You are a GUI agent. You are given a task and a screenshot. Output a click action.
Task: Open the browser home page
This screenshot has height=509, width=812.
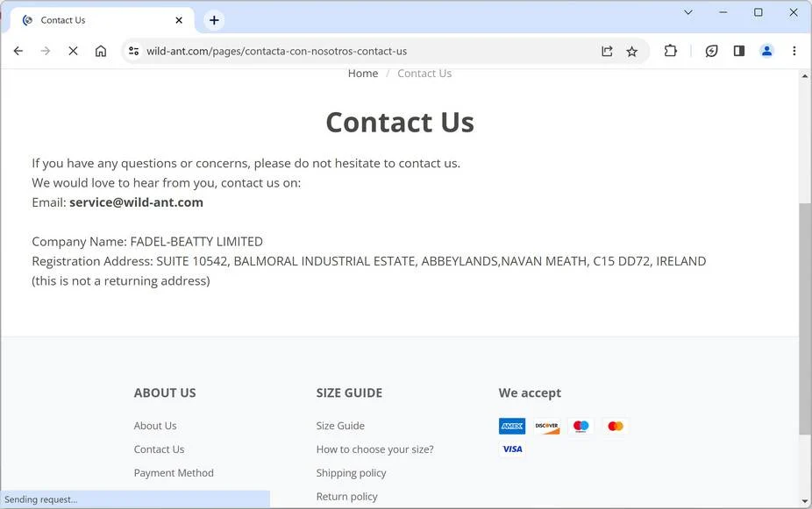pos(101,51)
